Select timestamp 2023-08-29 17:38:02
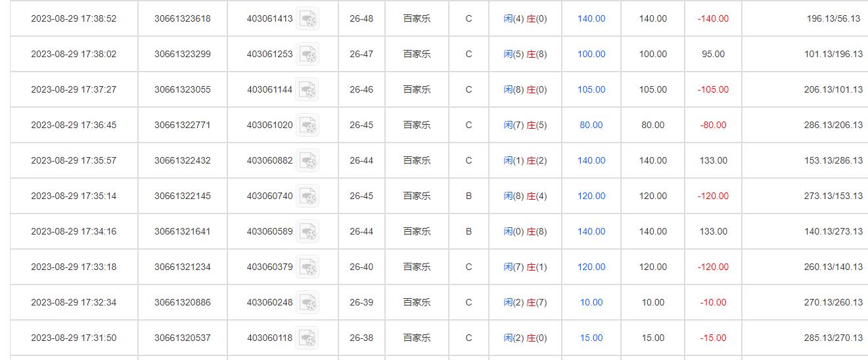868x360 pixels. [x=74, y=55]
